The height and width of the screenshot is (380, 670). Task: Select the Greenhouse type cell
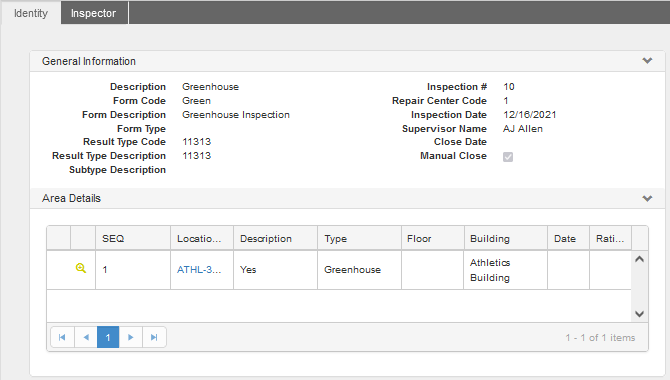coord(359,270)
